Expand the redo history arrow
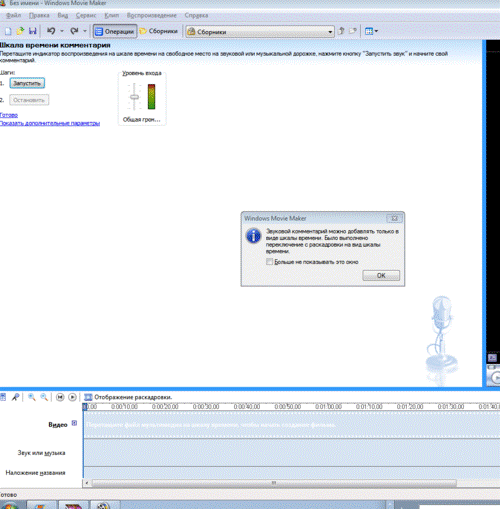The height and width of the screenshot is (509, 500). coord(85,31)
